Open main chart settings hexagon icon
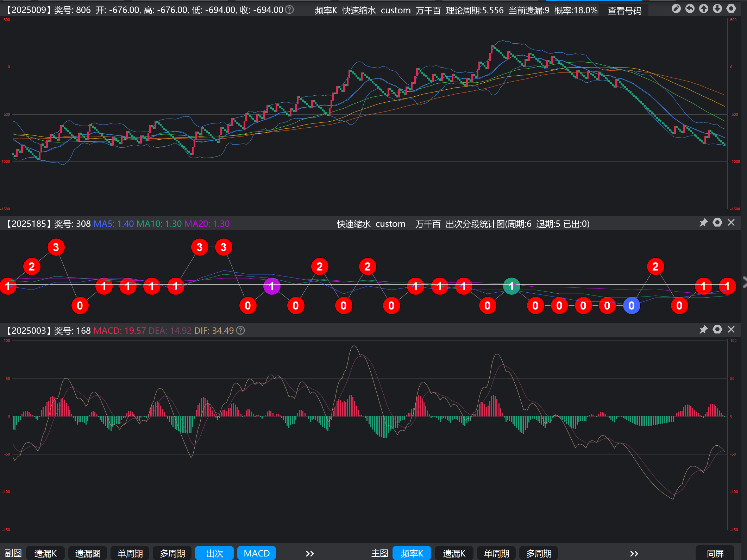Viewport: 747px width, 560px height. point(731,9)
